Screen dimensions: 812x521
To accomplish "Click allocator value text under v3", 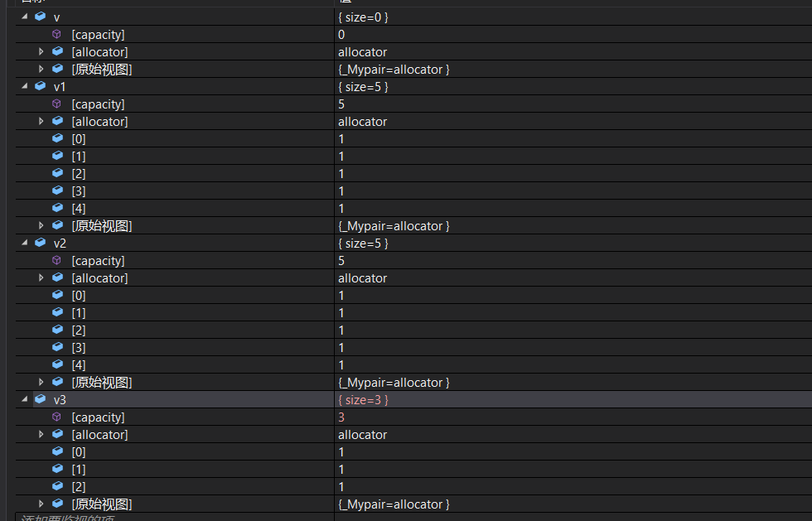I will (363, 435).
